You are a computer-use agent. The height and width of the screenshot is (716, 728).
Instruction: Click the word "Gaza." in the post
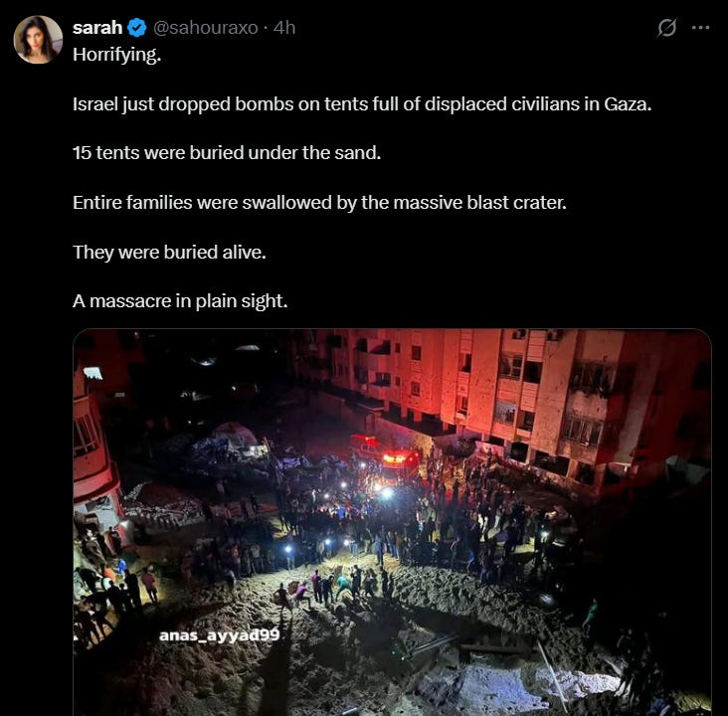coord(628,104)
